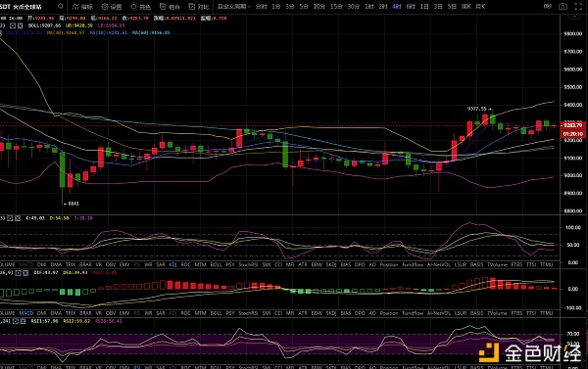Viewport: 588px width, 369px height.
Task: Choose BOLL in the strip under the MACD panel
Action: click(216, 313)
